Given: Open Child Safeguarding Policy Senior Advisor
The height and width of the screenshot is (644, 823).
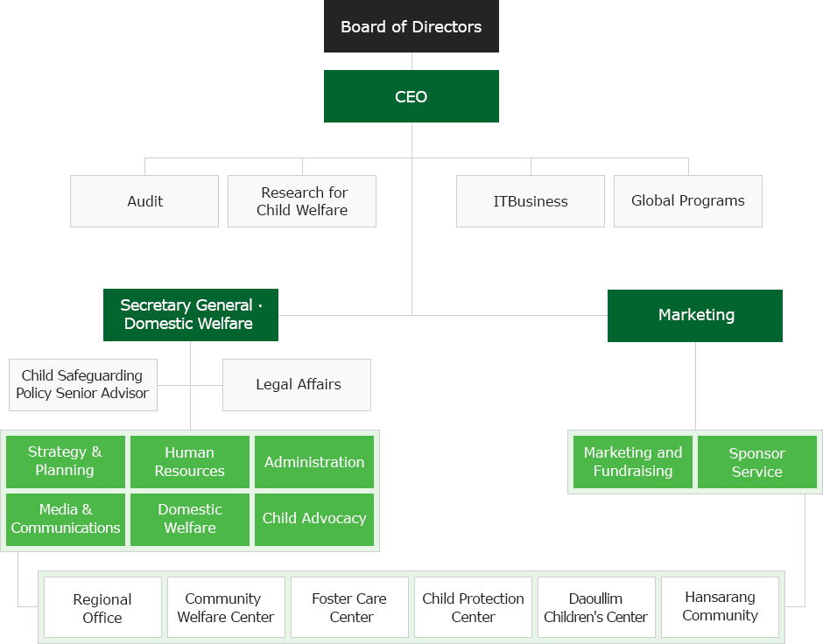Looking at the screenshot, I should [82, 385].
